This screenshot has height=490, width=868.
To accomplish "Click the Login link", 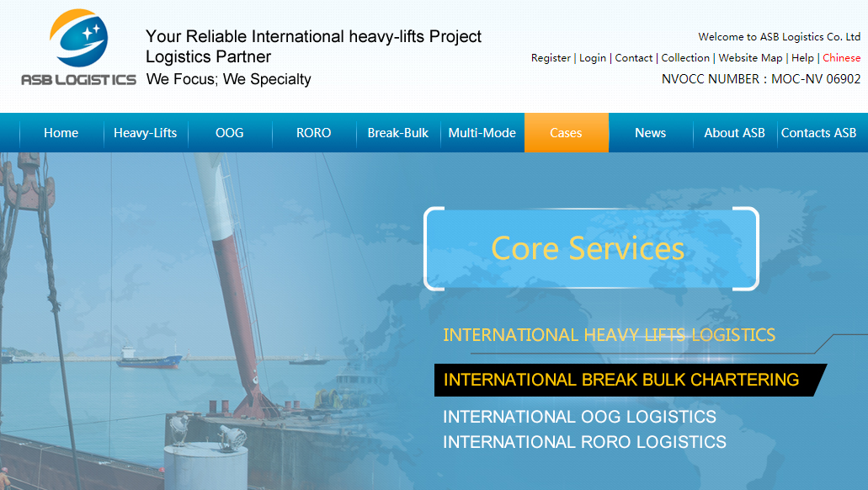I will pos(593,58).
